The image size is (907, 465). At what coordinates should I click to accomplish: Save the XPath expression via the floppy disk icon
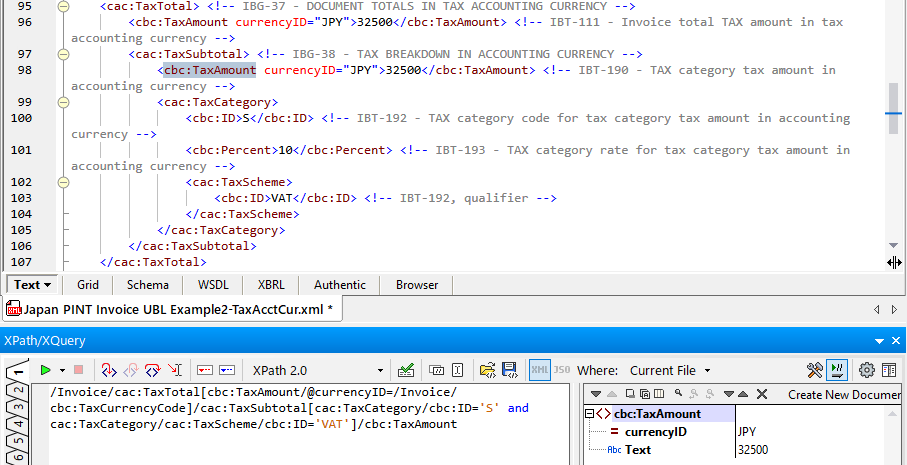[x=510, y=370]
